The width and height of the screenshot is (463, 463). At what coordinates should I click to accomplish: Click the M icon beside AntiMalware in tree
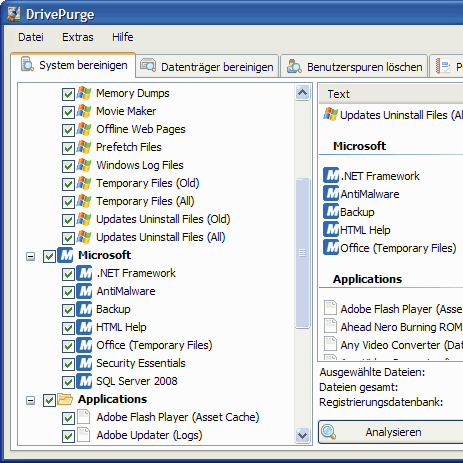pyautogui.click(x=84, y=291)
